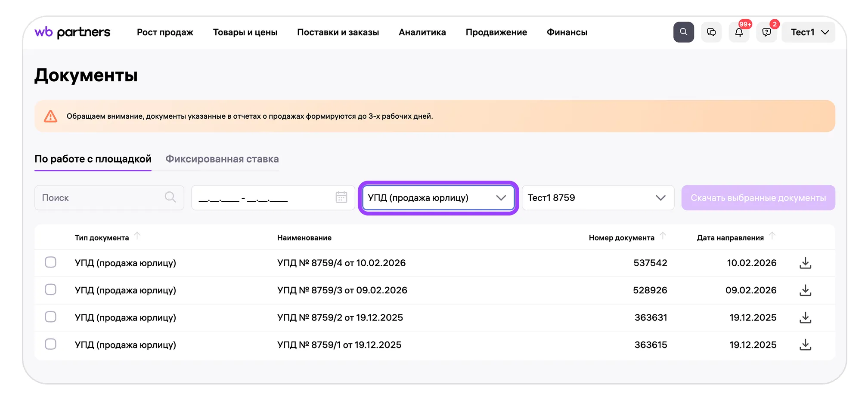
Task: Sort by Тип документа column arrow
Action: click(x=137, y=236)
